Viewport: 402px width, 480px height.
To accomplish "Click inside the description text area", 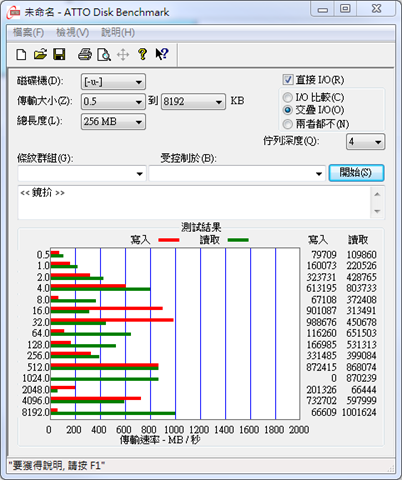I will coord(195,203).
